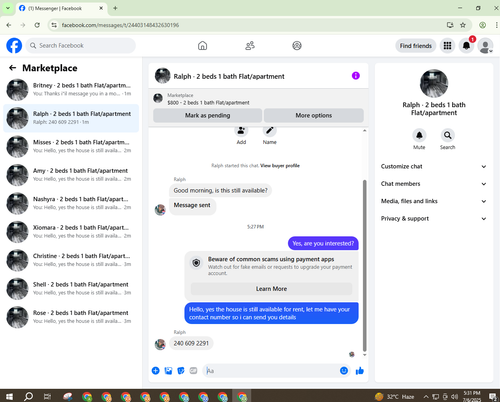Viewport: 500px width, 402px height.
Task: Click the chat vertical scrollbar
Action: pos(364,265)
